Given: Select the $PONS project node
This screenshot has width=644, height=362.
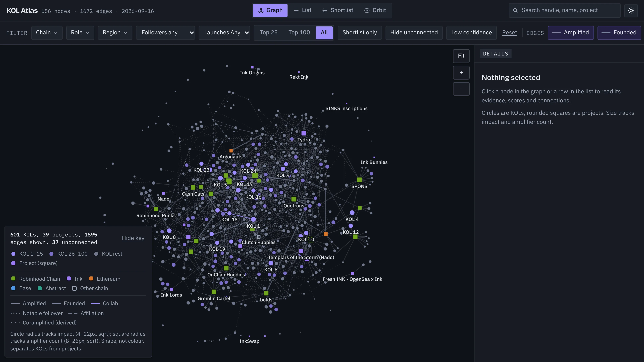Looking at the screenshot, I should (359, 180).
